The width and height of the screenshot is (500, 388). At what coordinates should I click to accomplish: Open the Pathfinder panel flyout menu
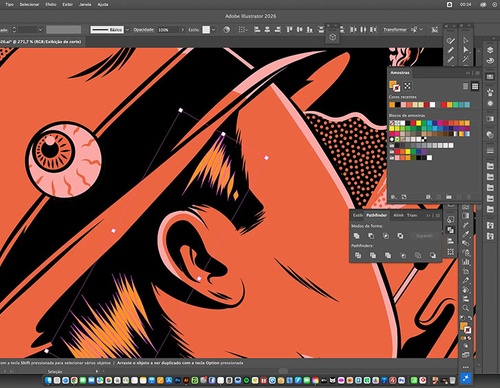pyautogui.click(x=438, y=216)
